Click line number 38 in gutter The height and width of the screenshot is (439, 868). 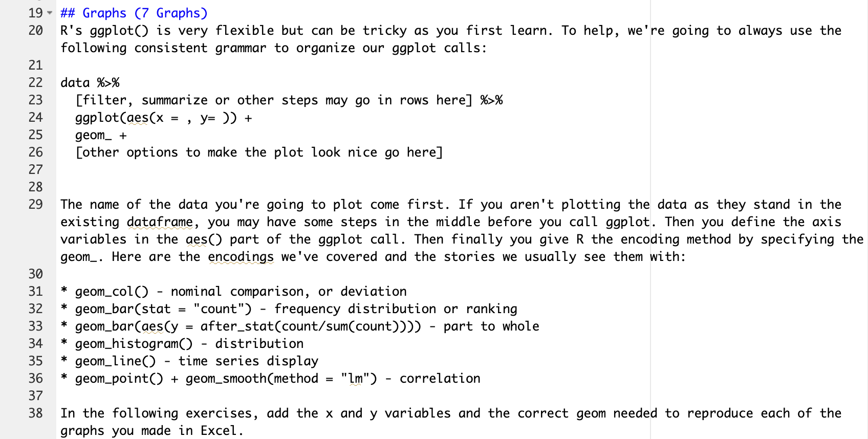coord(35,413)
